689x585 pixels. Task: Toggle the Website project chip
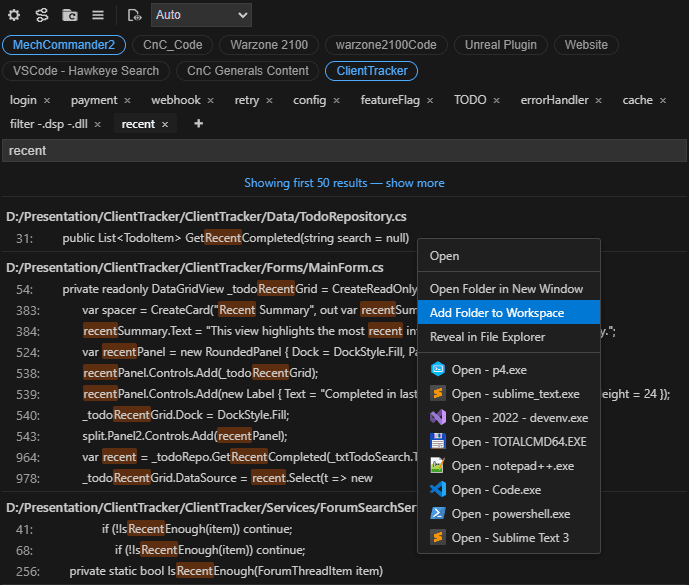coord(586,45)
